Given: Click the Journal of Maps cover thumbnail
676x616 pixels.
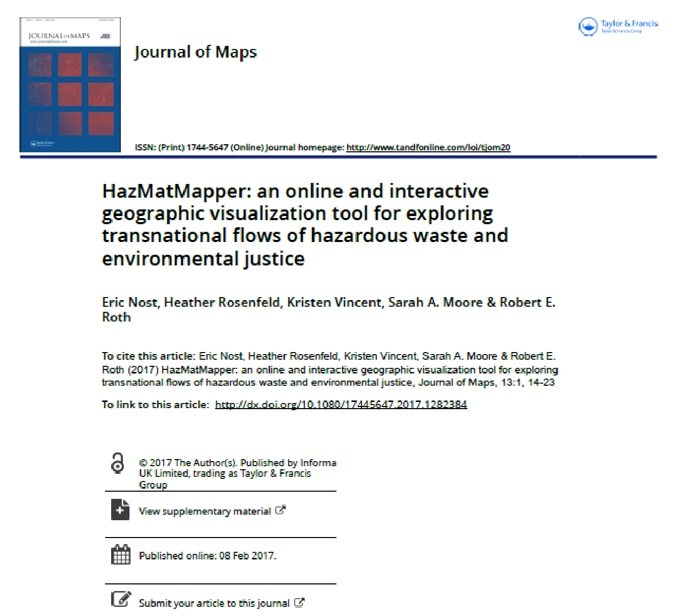Looking at the screenshot, I should (x=70, y=85).
